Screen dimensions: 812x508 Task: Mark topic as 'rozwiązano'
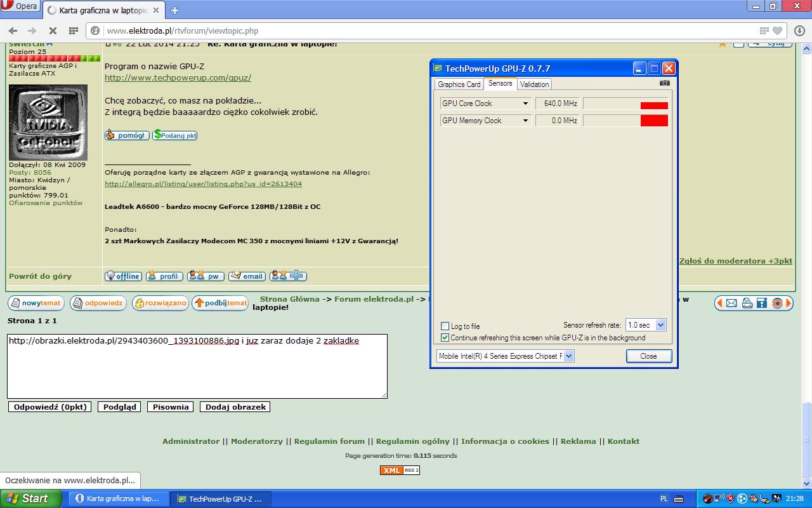point(160,304)
